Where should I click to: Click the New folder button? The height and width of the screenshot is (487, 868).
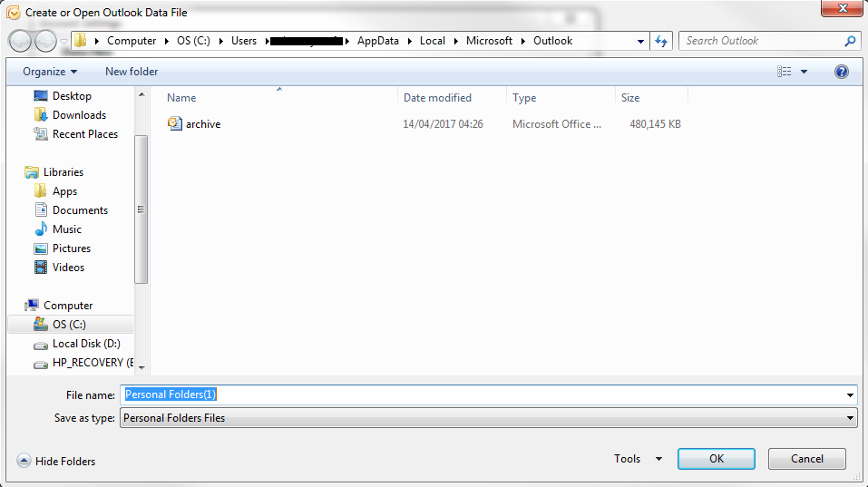click(132, 72)
